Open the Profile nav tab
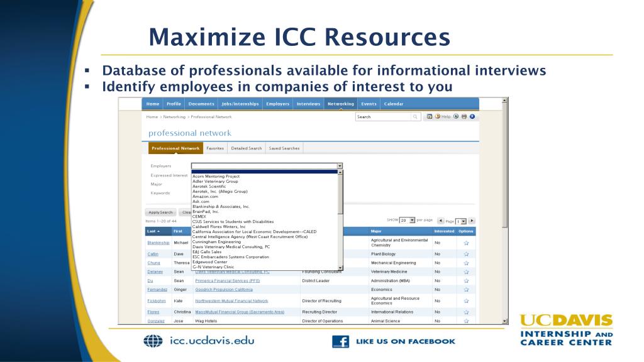Viewport: 644px width, 362px height. 174,104
